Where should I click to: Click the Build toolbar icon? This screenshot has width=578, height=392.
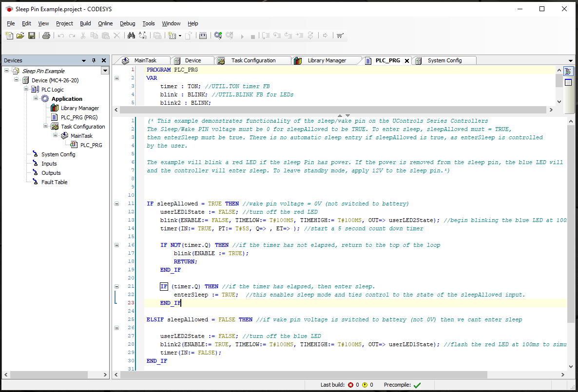point(203,36)
